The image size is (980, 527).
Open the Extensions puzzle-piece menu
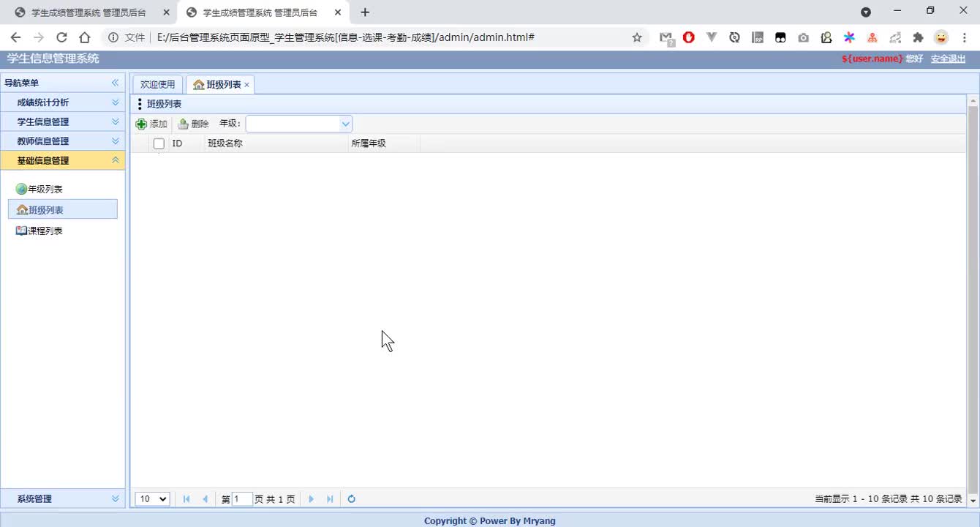click(918, 37)
